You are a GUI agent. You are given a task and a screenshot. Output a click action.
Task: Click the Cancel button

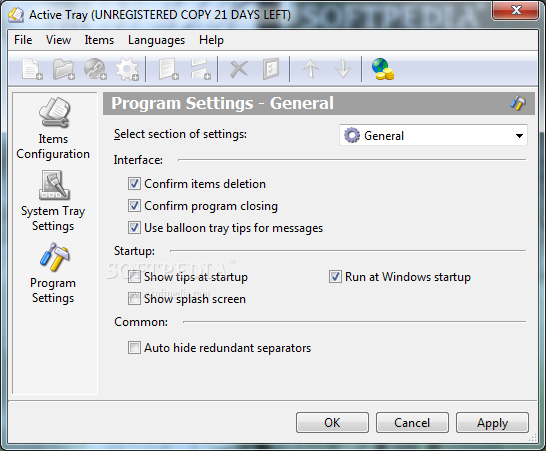pos(412,422)
